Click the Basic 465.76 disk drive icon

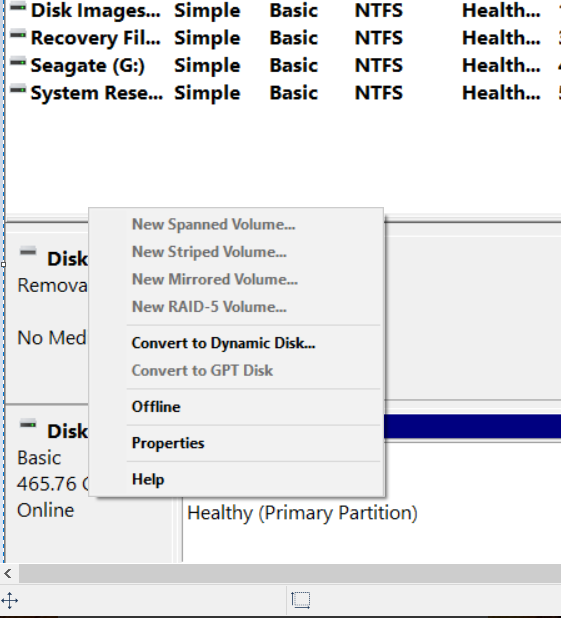point(28,424)
